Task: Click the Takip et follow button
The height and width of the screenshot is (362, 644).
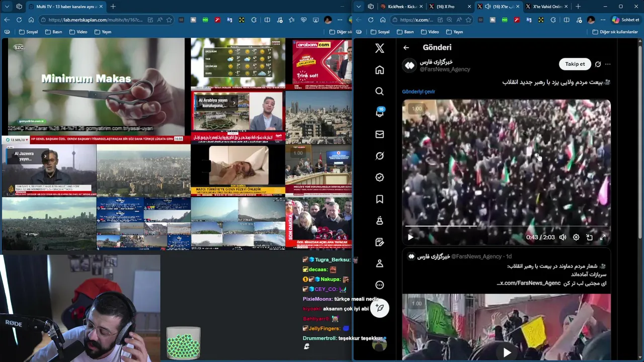Action: tap(575, 64)
